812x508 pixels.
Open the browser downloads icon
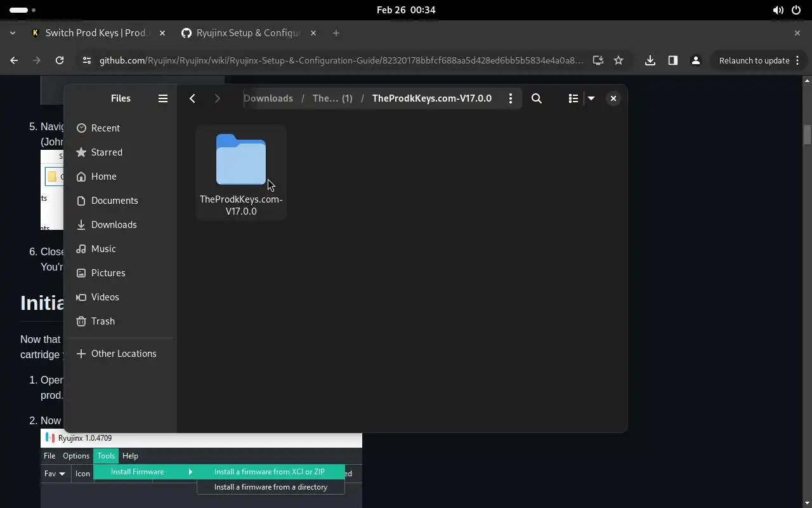pyautogui.click(x=650, y=60)
